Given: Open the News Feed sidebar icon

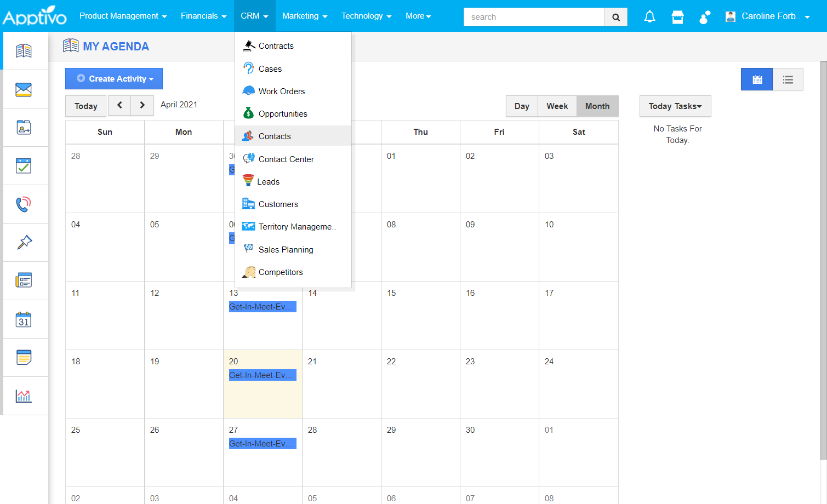Looking at the screenshot, I should tap(25, 280).
